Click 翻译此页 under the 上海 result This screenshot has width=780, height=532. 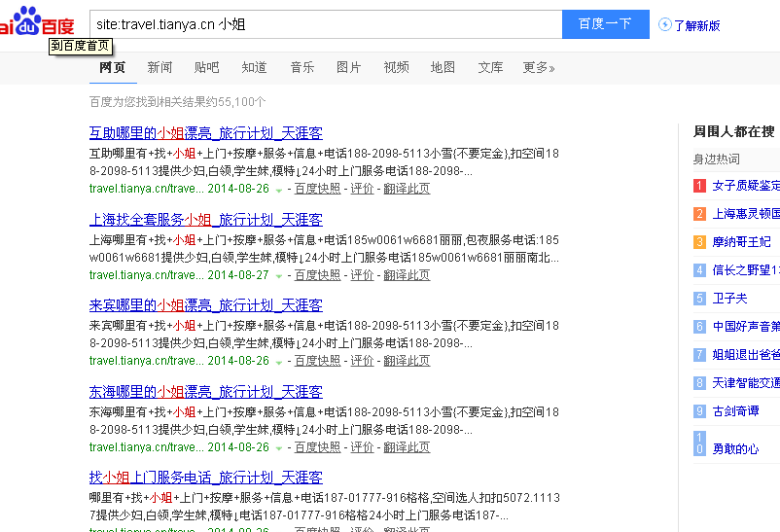pyautogui.click(x=407, y=275)
